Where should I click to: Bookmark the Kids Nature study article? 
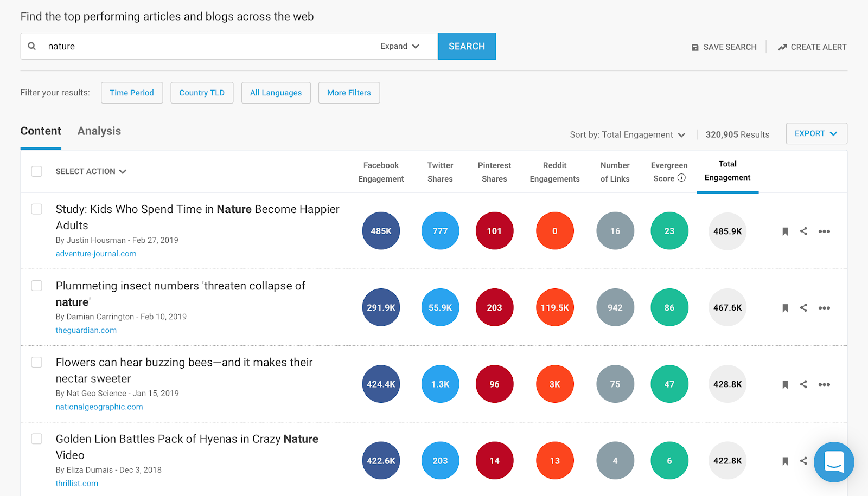(x=785, y=231)
